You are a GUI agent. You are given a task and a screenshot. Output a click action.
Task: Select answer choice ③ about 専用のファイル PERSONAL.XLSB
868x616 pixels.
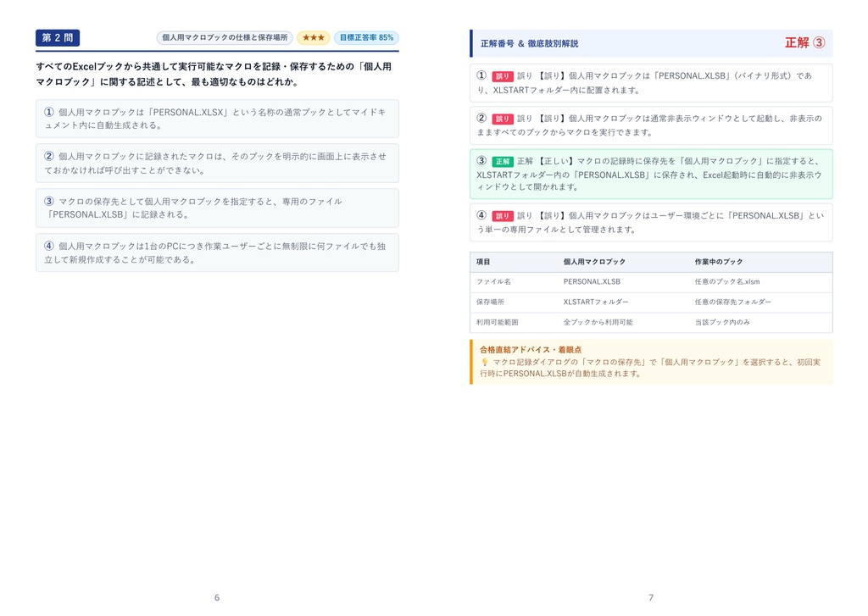pos(217,208)
